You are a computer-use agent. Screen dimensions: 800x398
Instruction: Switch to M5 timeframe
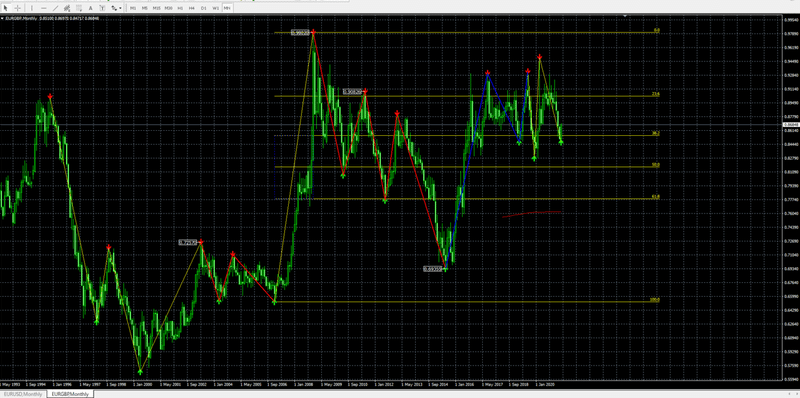click(145, 8)
